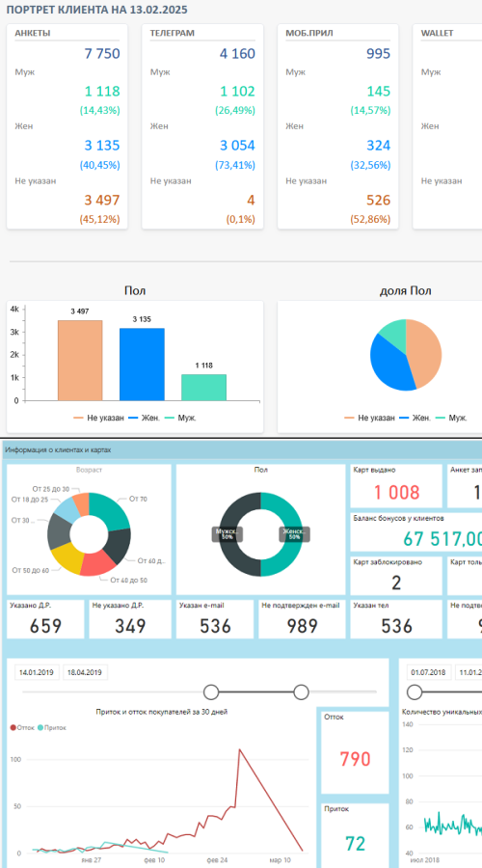This screenshot has height=868, width=482.
Task: Click the 'Приток' card value 72
Action: tap(355, 843)
